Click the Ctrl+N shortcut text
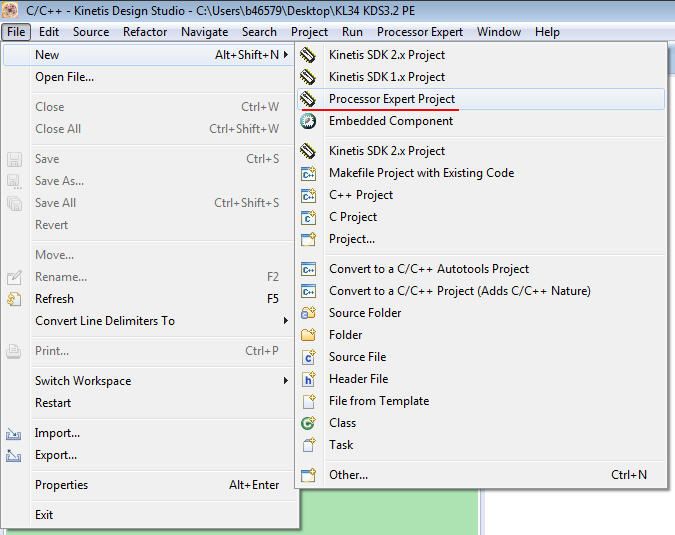Image resolution: width=675 pixels, height=535 pixels. click(629, 475)
